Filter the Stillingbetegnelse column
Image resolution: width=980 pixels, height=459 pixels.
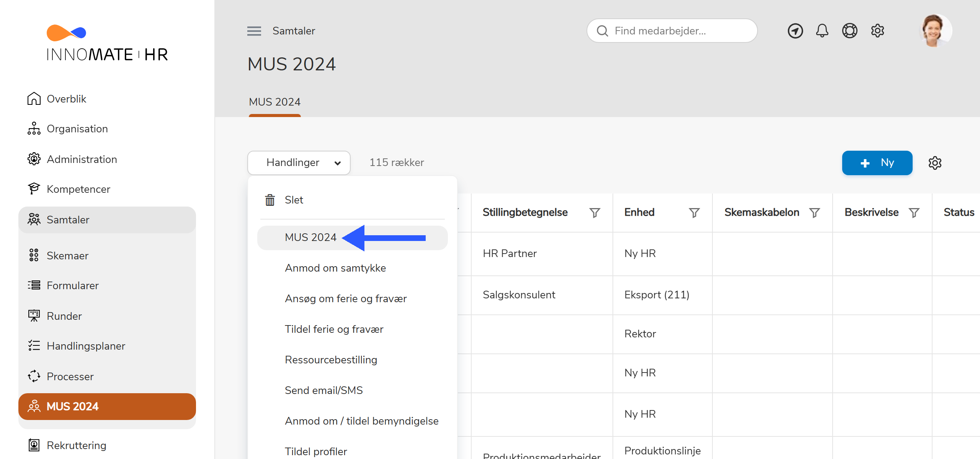click(x=595, y=213)
